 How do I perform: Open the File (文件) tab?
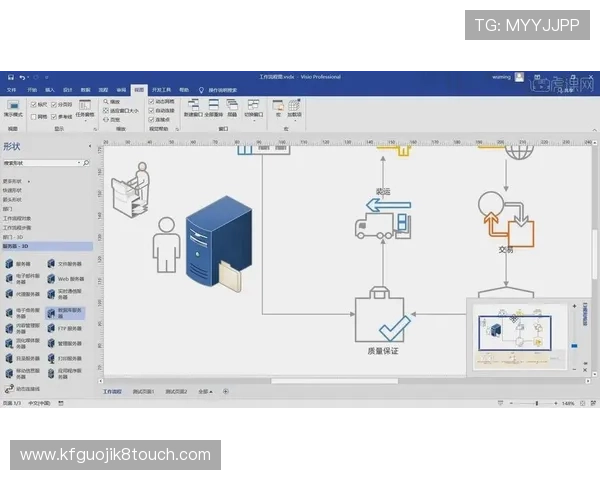click(11, 90)
